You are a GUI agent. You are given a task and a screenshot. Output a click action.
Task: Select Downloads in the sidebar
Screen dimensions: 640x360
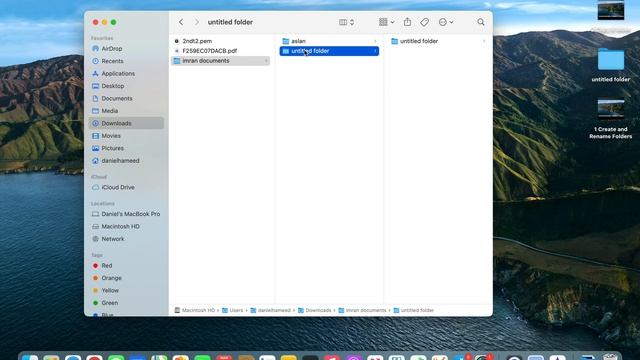click(126, 123)
